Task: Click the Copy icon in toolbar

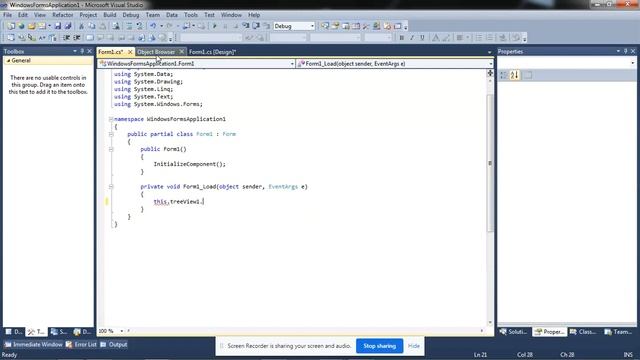Action: [x=91, y=26]
